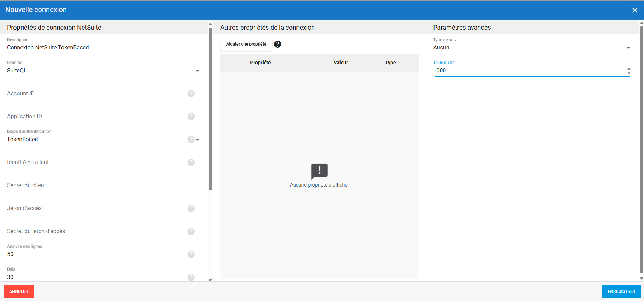Click the ANNULER button

click(x=19, y=291)
